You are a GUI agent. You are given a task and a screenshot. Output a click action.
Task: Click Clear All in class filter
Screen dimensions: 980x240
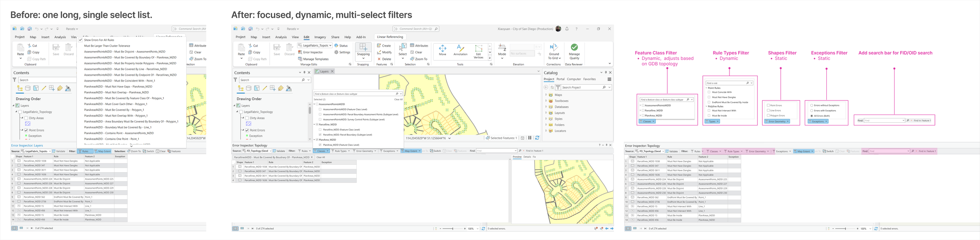click(x=398, y=99)
